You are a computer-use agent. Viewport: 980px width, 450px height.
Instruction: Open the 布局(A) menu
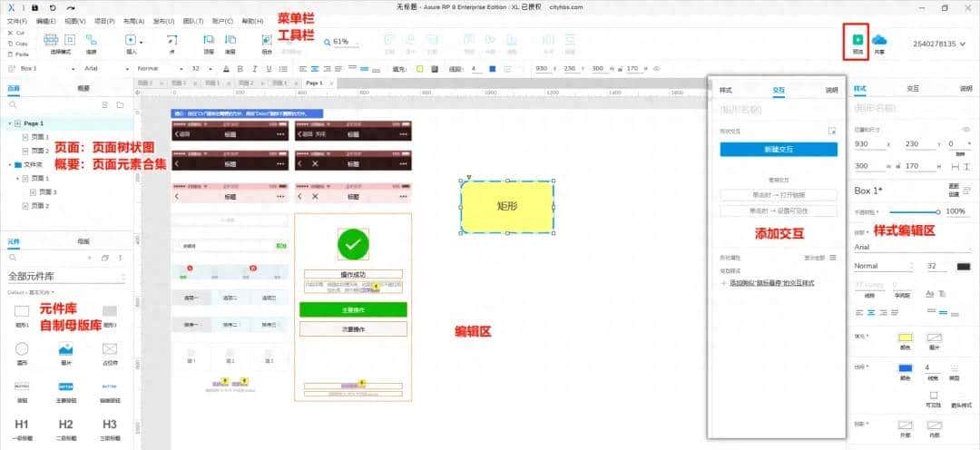click(x=133, y=21)
